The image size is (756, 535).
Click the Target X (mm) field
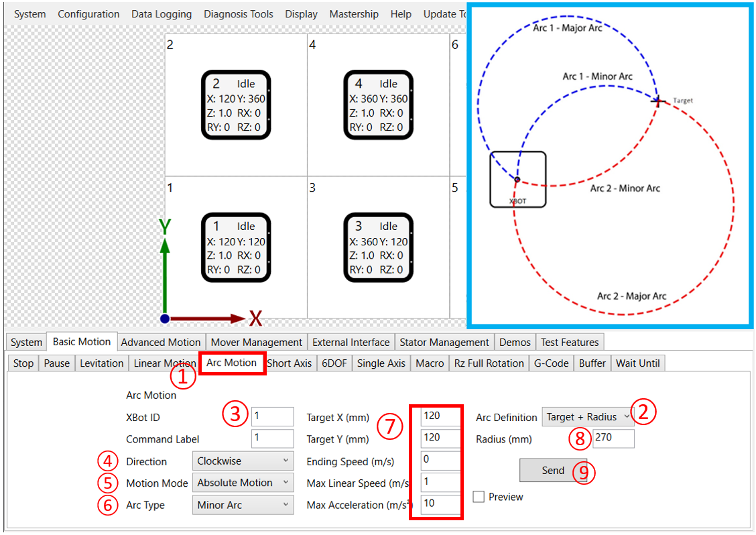click(440, 416)
